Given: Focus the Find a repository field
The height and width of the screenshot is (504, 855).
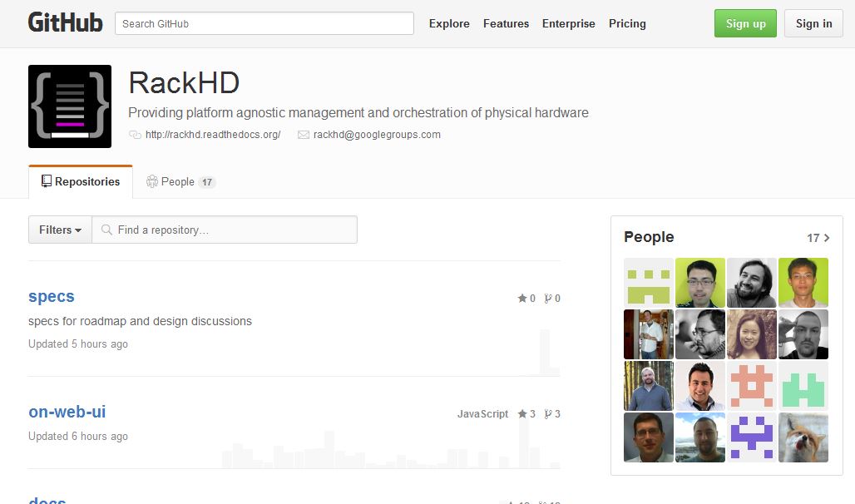Looking at the screenshot, I should pos(225,230).
